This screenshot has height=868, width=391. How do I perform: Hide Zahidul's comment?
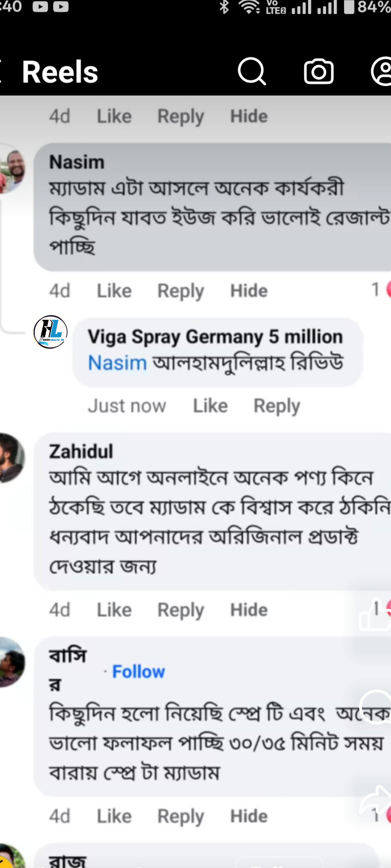(249, 610)
